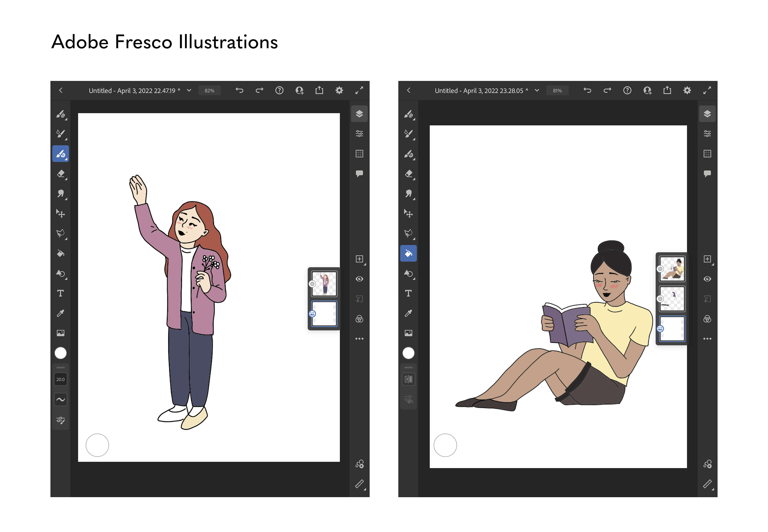Select the Text tool in left window
This screenshot has height=532, width=768.
tap(60, 293)
